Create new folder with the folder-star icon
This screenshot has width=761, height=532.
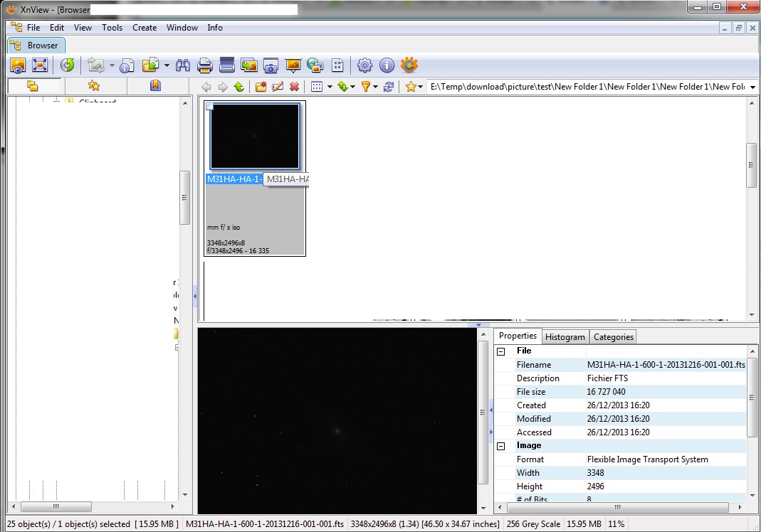click(x=261, y=87)
